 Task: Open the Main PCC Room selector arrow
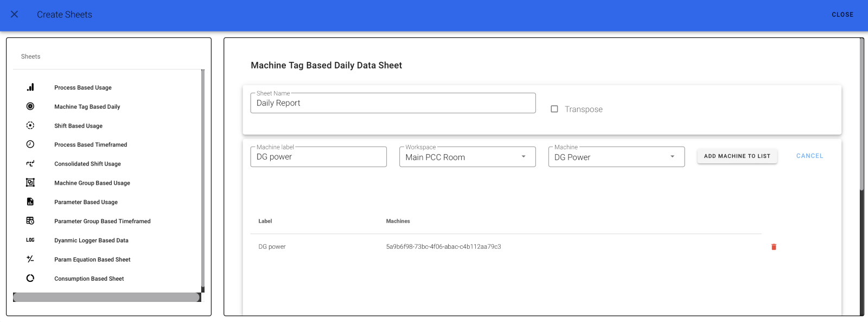(523, 156)
